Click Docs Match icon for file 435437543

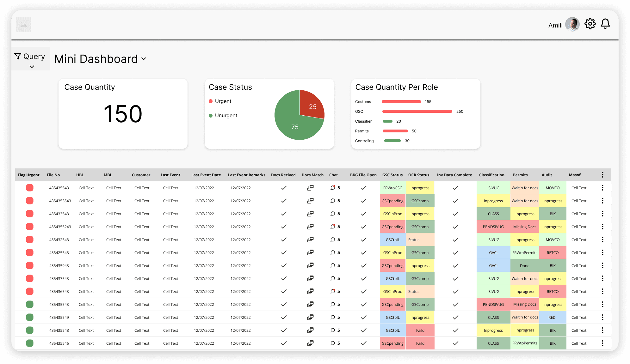click(x=310, y=278)
